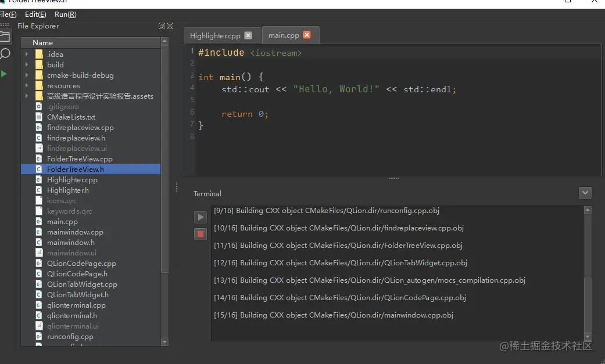The width and height of the screenshot is (605, 364).
Task: Click terminal scrollbar down arrow
Action: [588, 337]
